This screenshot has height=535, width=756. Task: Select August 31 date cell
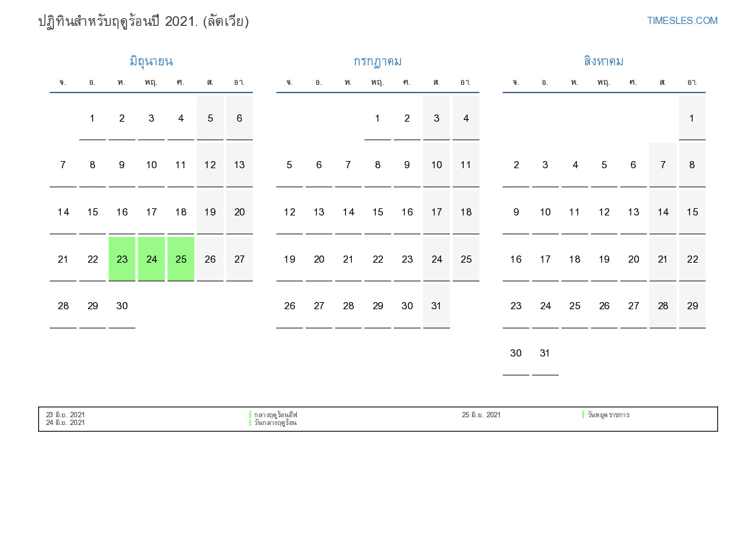click(545, 353)
